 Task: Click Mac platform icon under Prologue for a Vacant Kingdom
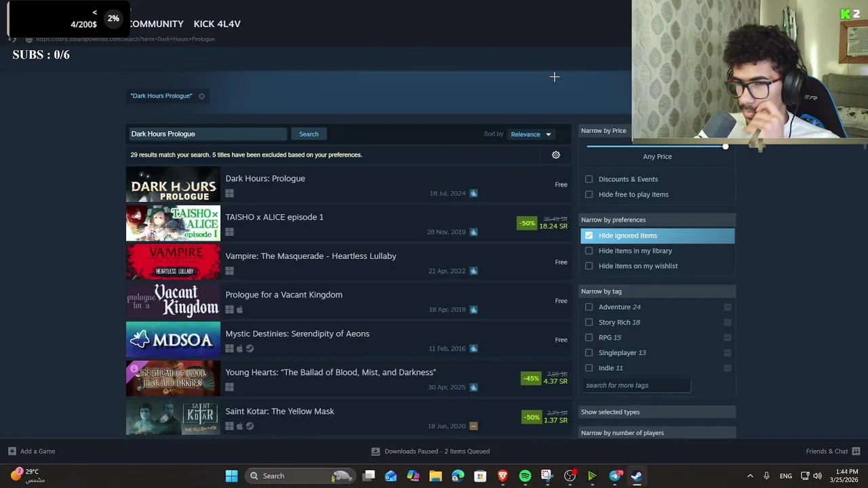click(x=239, y=310)
